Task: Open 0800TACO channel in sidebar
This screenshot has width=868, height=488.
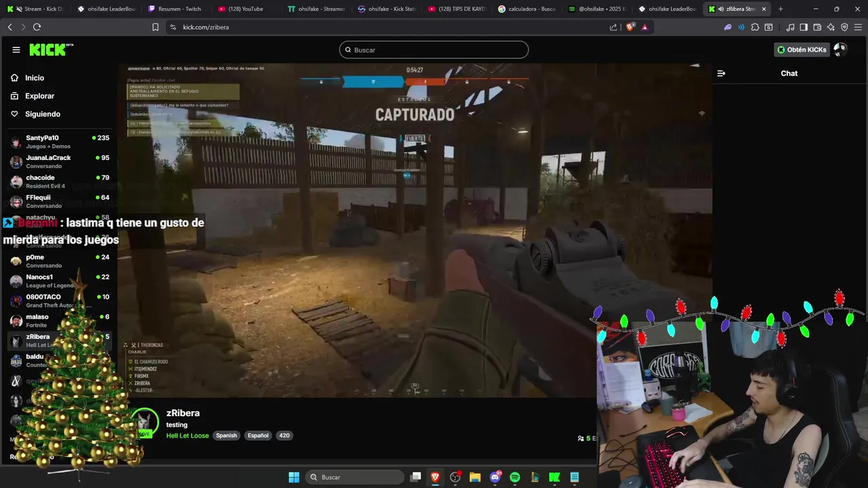Action: (x=60, y=301)
